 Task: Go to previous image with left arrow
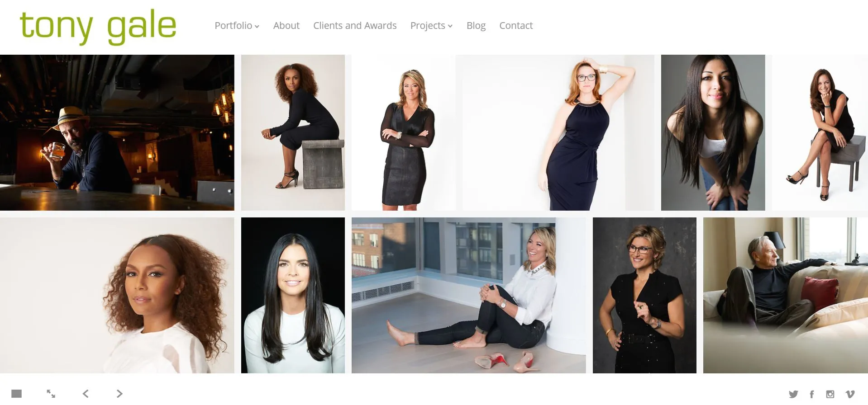point(86,394)
